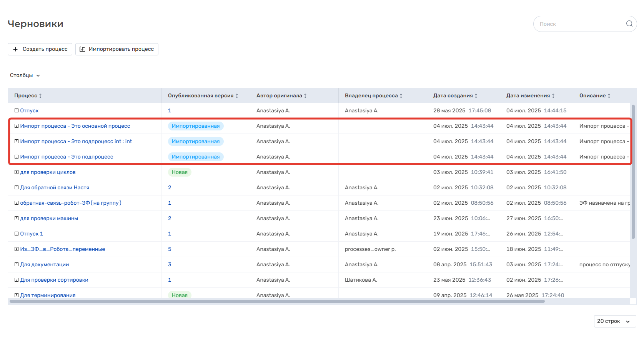The image size is (644, 339).
Task: Click published version 5 link
Action: click(x=170, y=249)
